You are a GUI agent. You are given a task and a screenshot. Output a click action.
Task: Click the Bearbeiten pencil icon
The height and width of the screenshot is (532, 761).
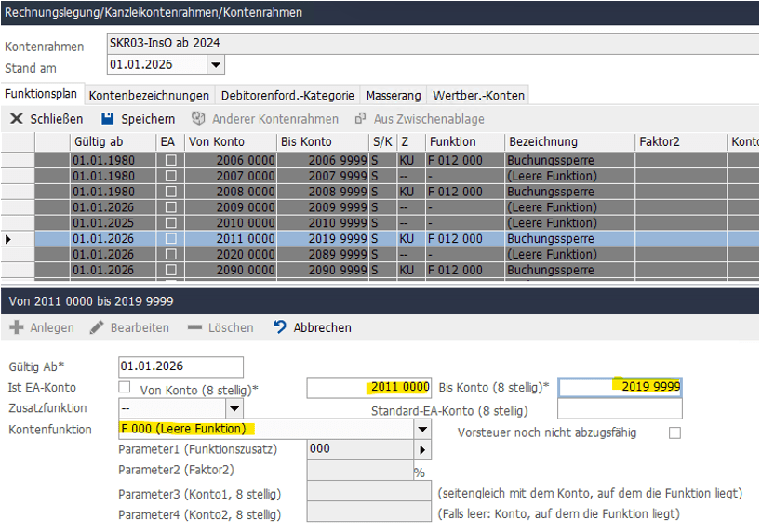(x=96, y=327)
